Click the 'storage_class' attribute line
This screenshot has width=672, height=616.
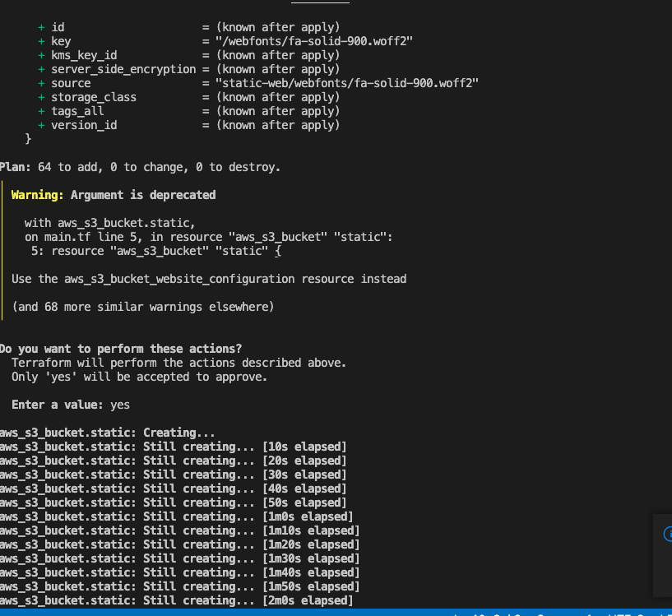pos(93,96)
